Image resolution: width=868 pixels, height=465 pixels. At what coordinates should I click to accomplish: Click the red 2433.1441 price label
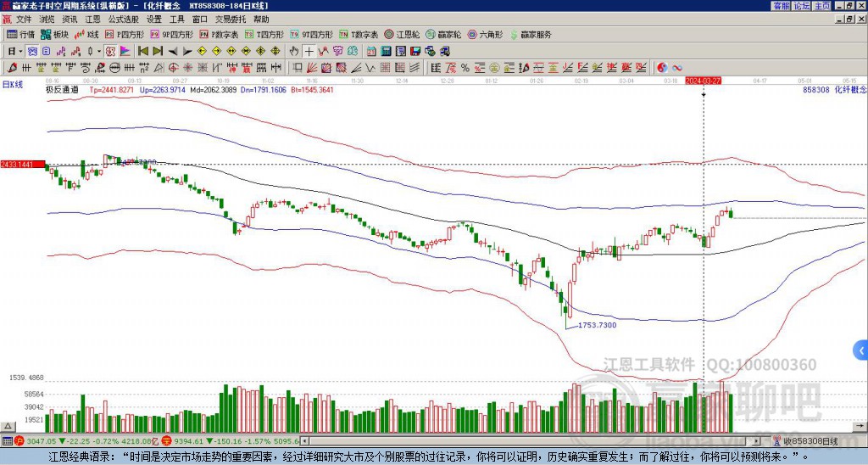(x=23, y=165)
